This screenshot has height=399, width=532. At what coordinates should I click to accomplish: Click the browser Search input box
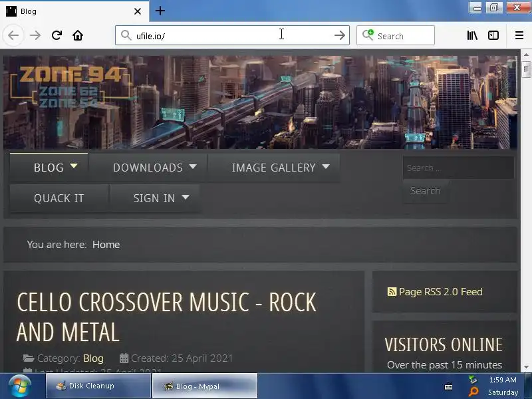(x=395, y=35)
